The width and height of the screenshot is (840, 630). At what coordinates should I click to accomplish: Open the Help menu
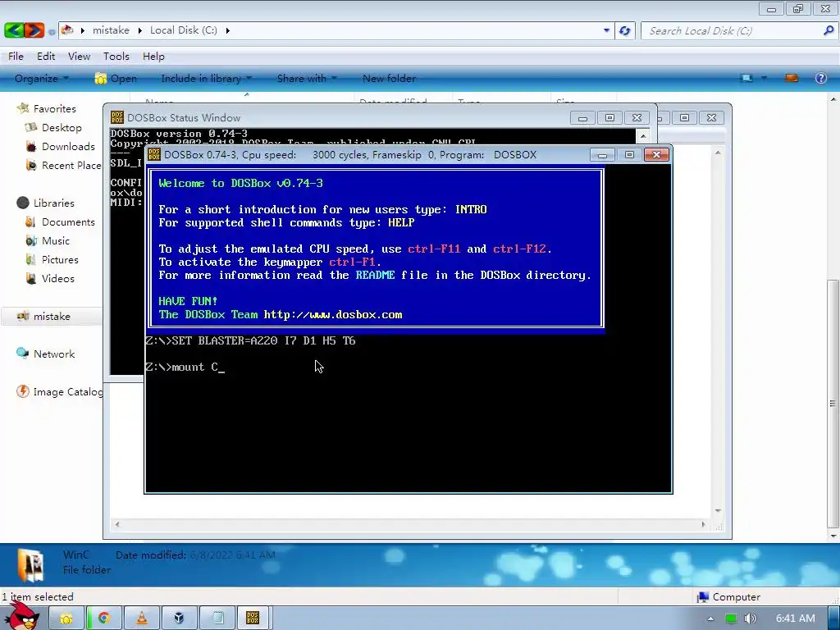click(x=153, y=57)
